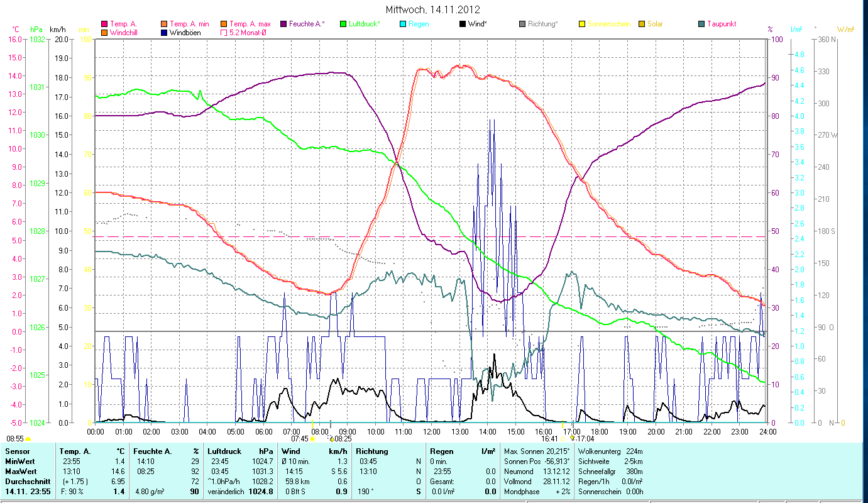
Task: Click the 5.2 Monat-Ø legend label
Action: (x=248, y=33)
